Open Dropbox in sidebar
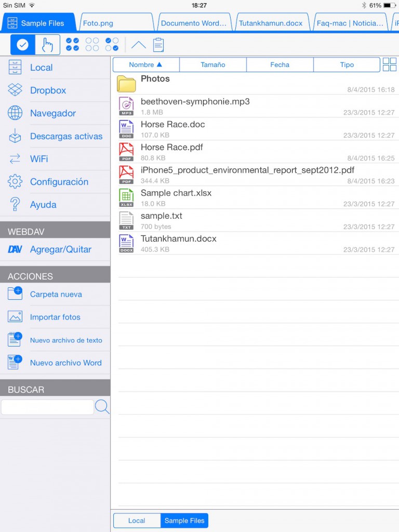Screen dimensions: 399x532 coord(55,90)
